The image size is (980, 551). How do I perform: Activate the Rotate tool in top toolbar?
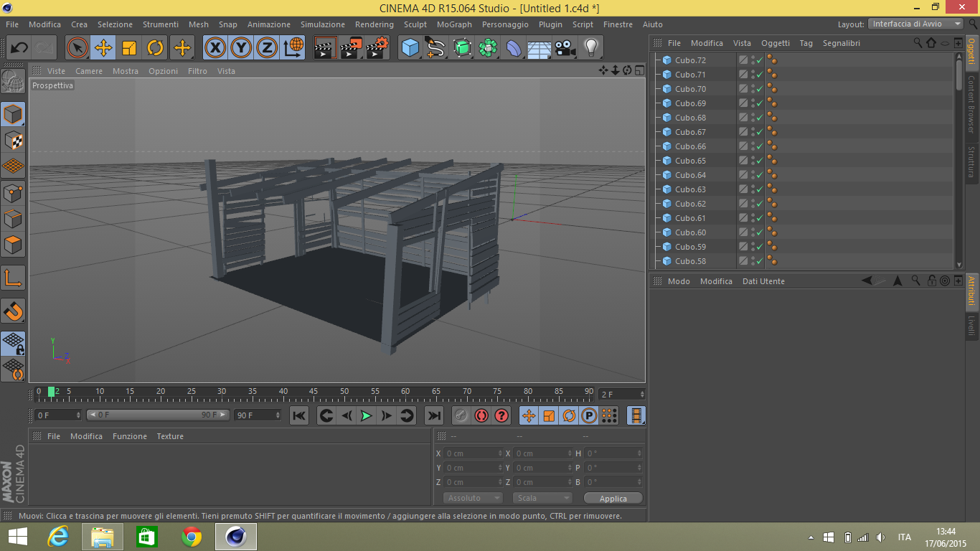pos(156,48)
